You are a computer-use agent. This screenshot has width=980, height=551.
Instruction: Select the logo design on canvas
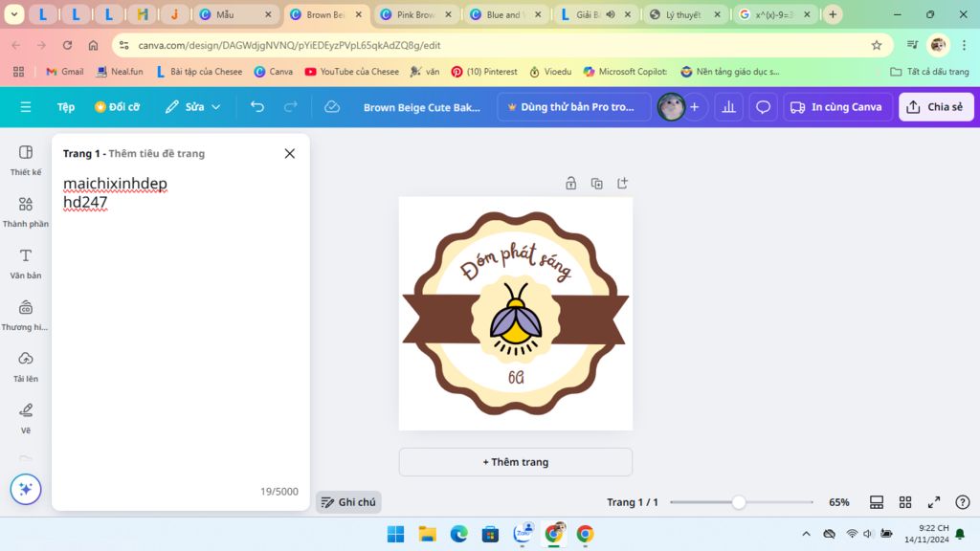click(x=516, y=313)
